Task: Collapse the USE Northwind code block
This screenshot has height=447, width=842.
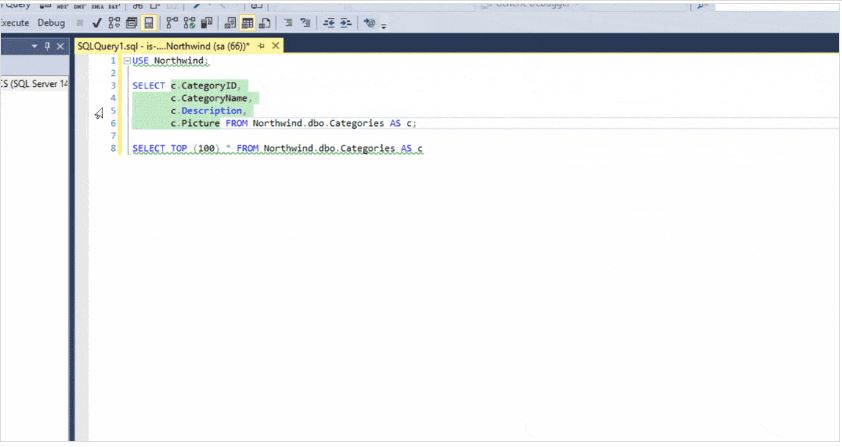Action: tap(125, 61)
